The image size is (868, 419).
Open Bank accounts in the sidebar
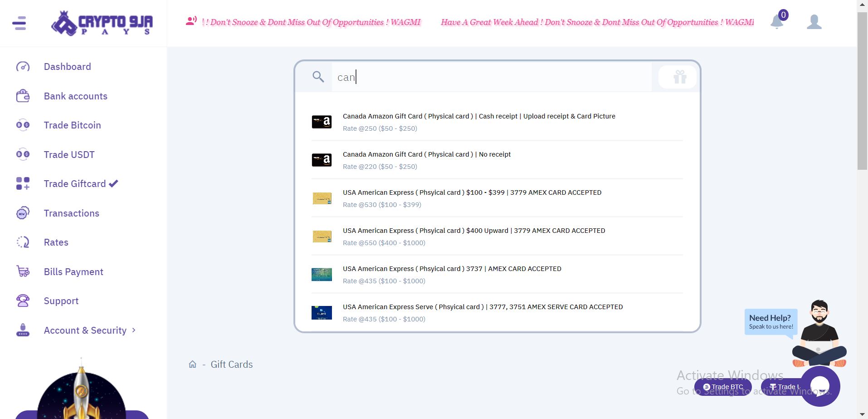[75, 96]
